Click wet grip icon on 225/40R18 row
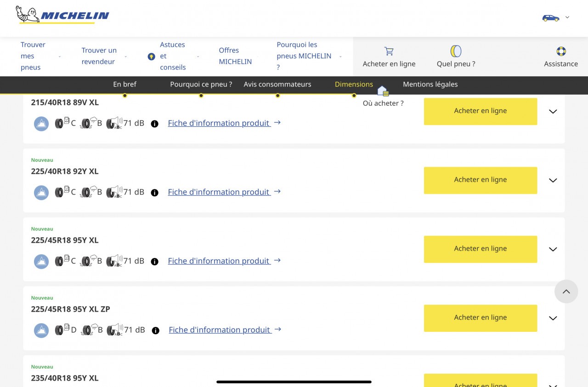This screenshot has width=588, height=387. pos(89,192)
